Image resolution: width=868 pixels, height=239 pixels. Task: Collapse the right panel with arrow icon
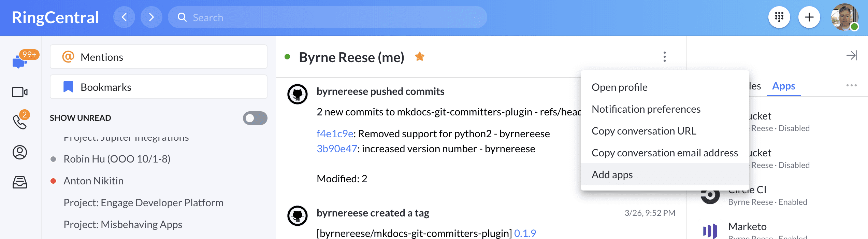[x=851, y=55]
